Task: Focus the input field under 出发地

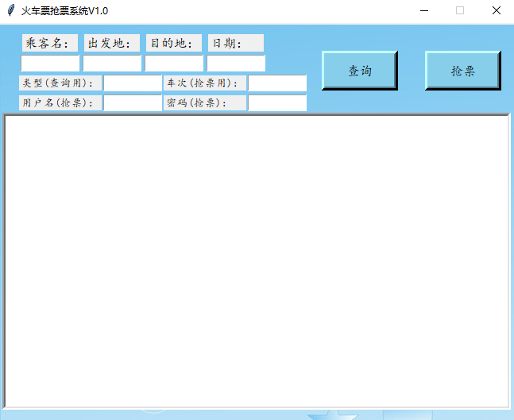Action: pyautogui.click(x=112, y=64)
